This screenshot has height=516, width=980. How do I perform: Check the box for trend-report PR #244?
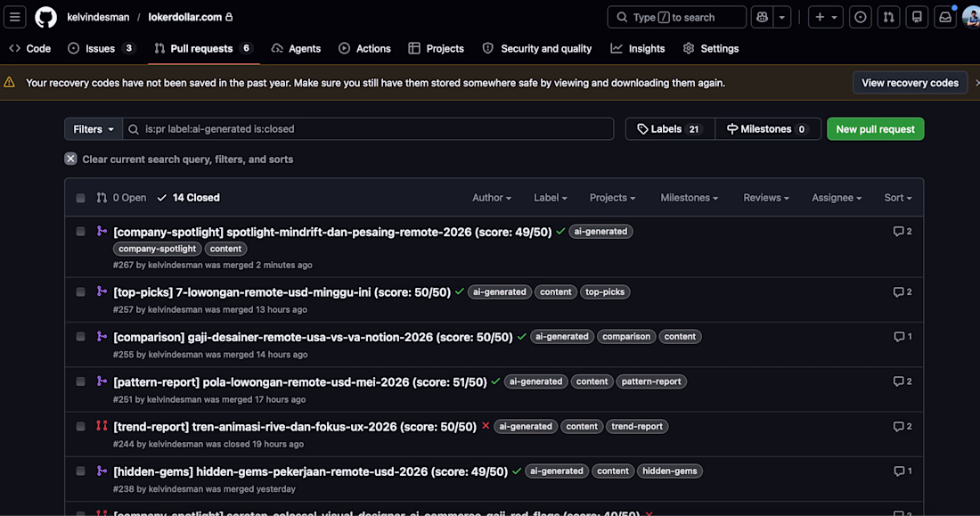tap(80, 427)
